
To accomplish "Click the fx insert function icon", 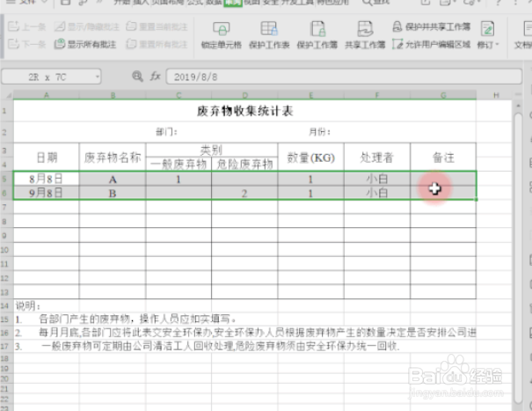I will pyautogui.click(x=156, y=77).
